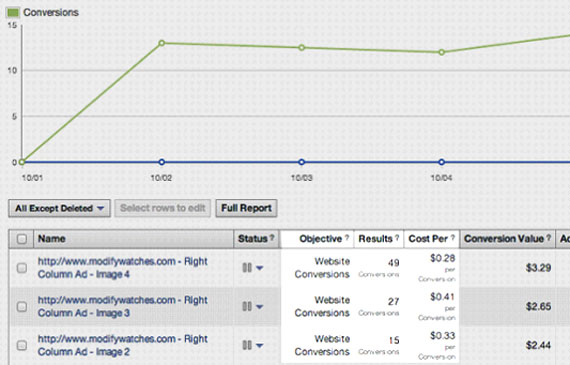Image resolution: width=570 pixels, height=365 pixels.
Task: Show help for the Objective column
Action: coord(347,238)
